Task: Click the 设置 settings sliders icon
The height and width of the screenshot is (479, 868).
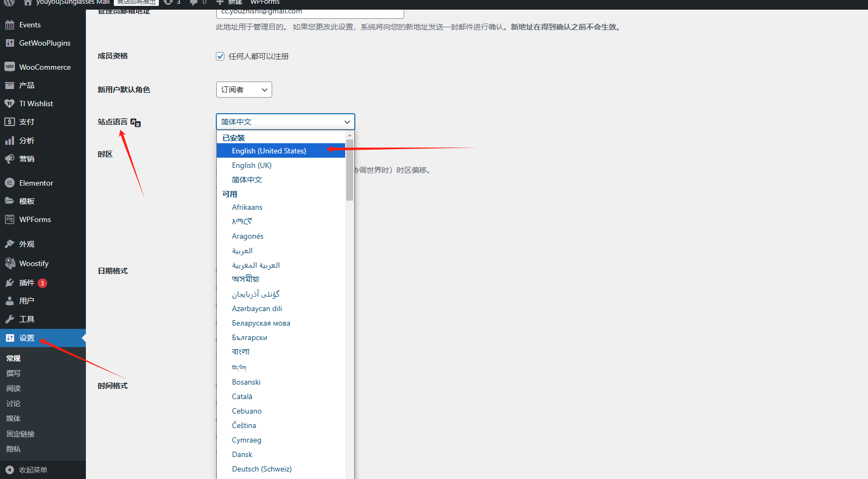Action: [10, 338]
